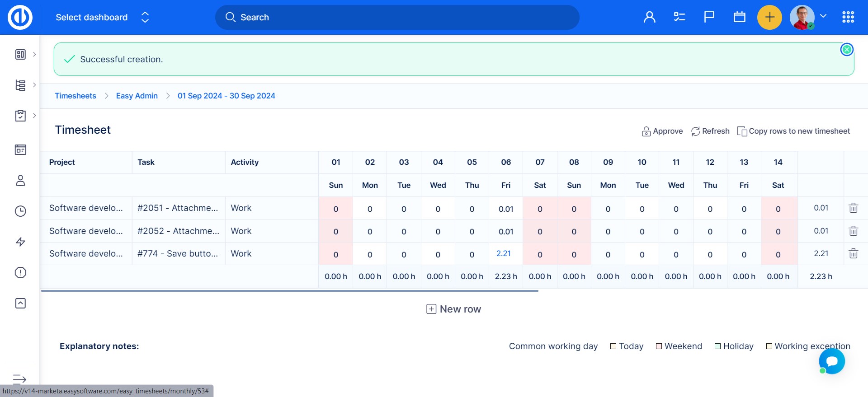Open the lightning bolt sidebar icon

tap(20, 242)
